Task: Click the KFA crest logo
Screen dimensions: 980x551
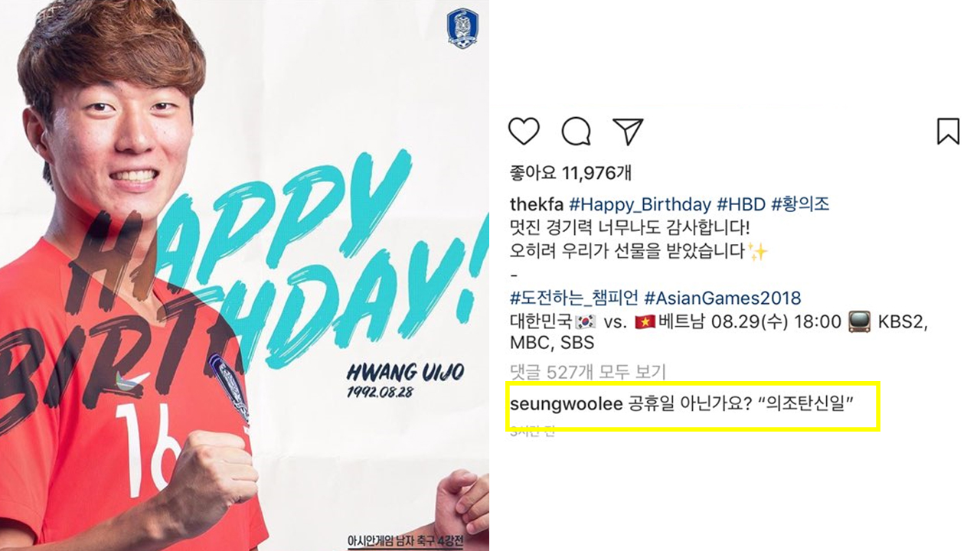Action: pos(462,29)
